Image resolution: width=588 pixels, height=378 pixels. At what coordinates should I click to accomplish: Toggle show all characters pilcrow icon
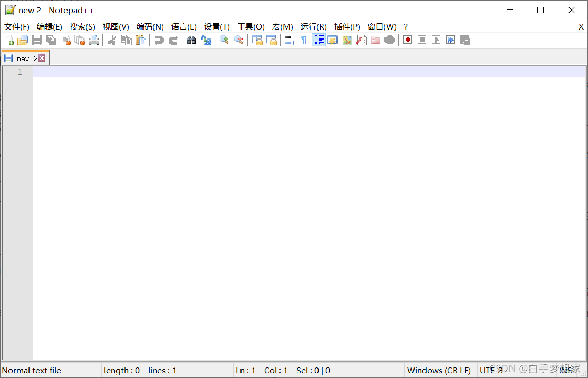(304, 40)
